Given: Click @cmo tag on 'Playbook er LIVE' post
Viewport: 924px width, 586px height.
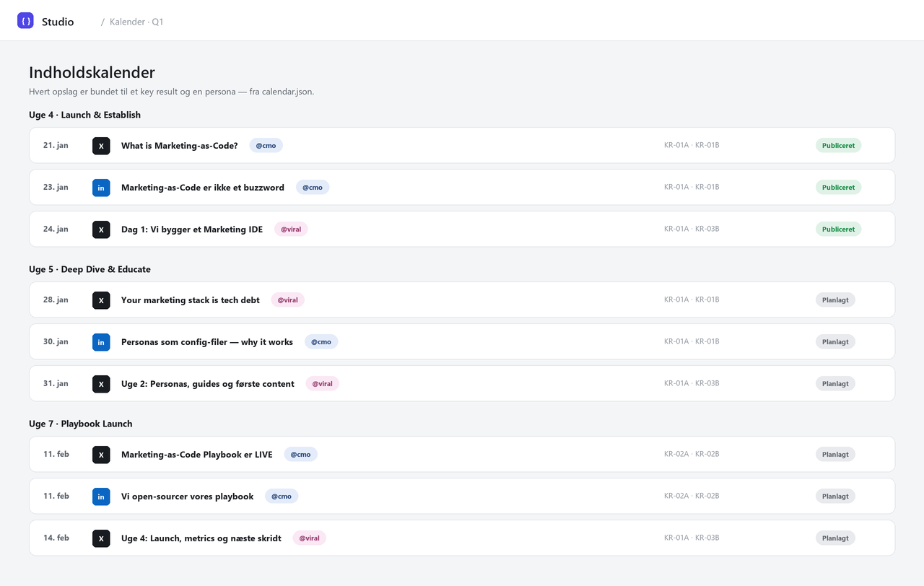Looking at the screenshot, I should [301, 455].
